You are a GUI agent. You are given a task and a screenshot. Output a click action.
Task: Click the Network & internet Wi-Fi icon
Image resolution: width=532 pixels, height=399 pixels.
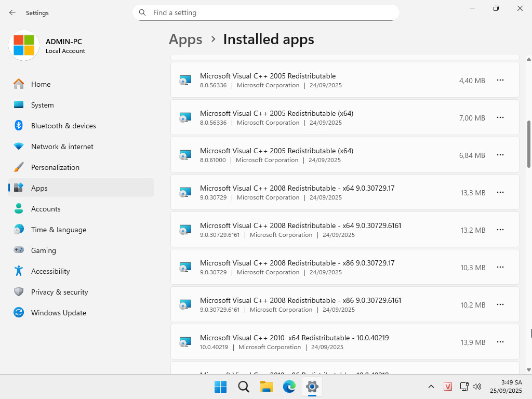(x=19, y=147)
